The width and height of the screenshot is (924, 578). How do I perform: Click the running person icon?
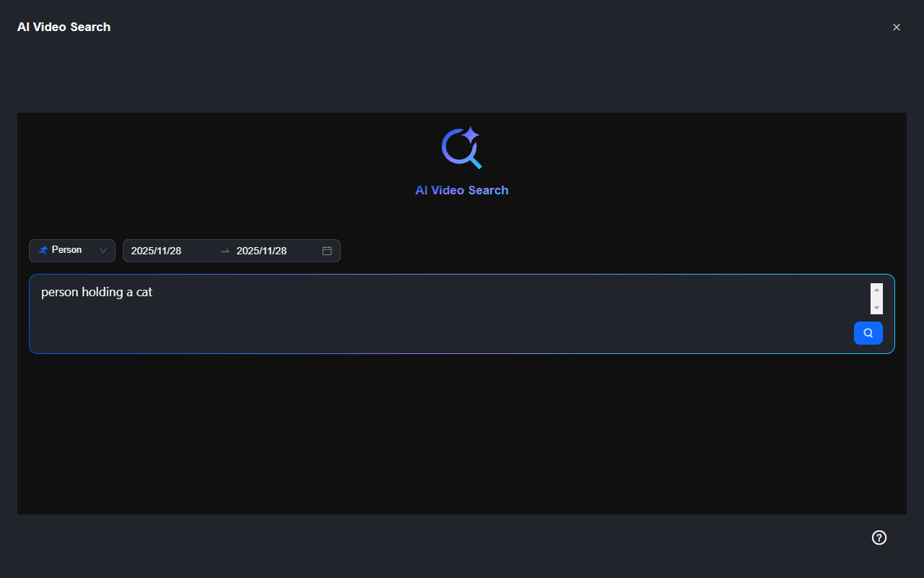(43, 250)
